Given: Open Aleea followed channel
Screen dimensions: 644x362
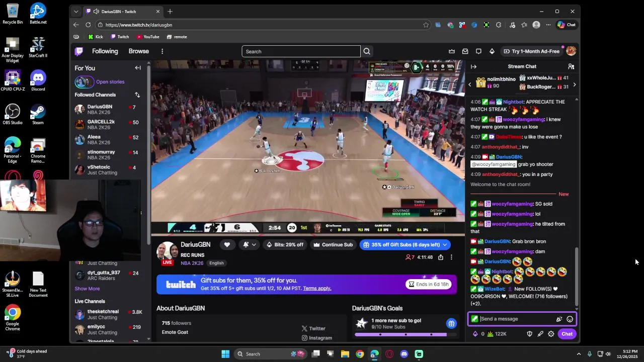Looking at the screenshot, I should (x=110, y=139).
